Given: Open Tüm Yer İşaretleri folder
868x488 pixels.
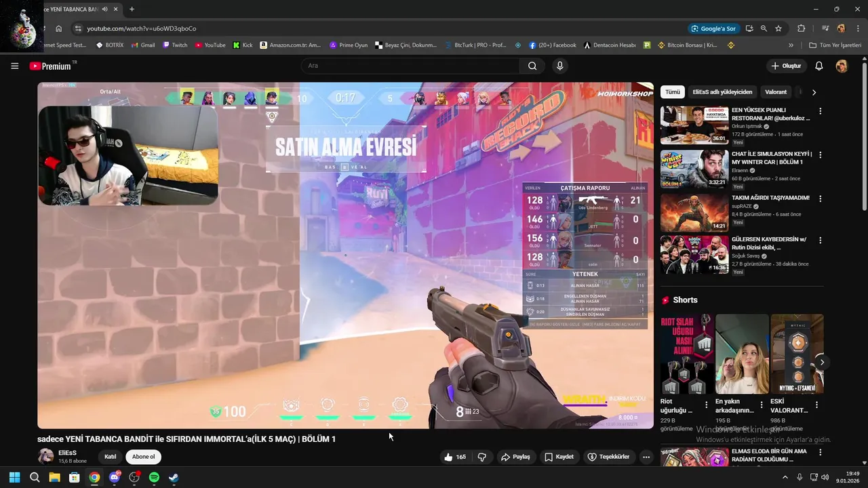Looking at the screenshot, I should click(835, 45).
